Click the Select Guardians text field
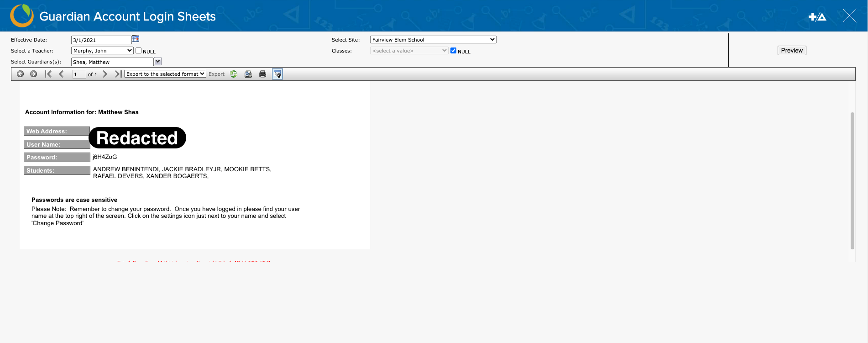868x343 pixels. tap(112, 62)
